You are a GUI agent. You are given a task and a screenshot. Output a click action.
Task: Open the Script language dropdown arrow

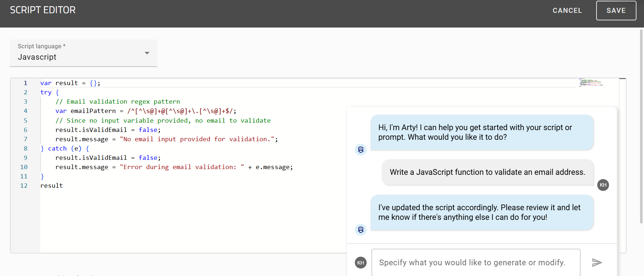pos(147,53)
